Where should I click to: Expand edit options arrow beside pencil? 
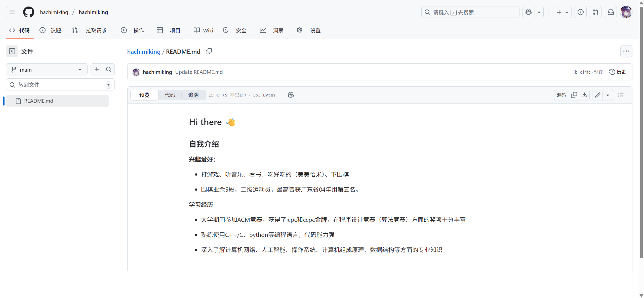pos(608,95)
